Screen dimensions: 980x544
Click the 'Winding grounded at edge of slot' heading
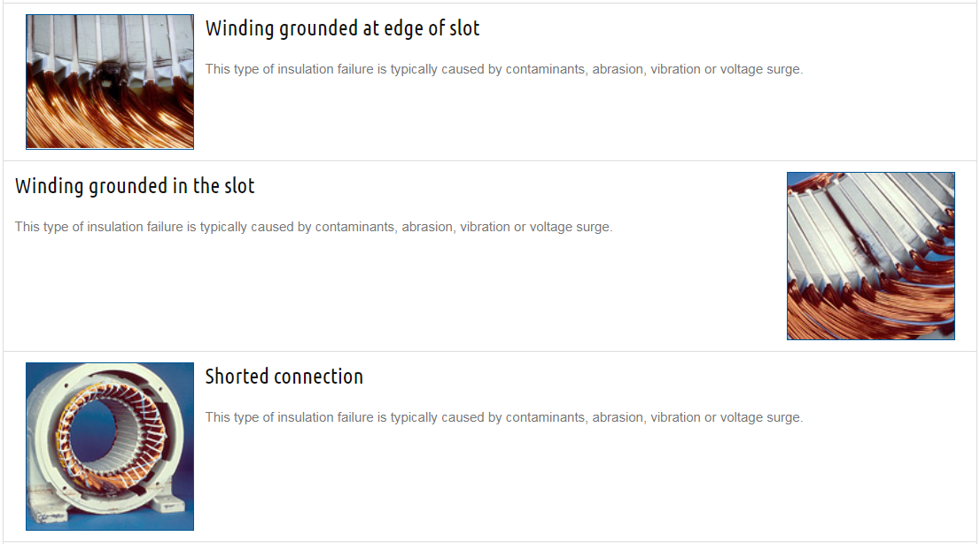(x=343, y=28)
